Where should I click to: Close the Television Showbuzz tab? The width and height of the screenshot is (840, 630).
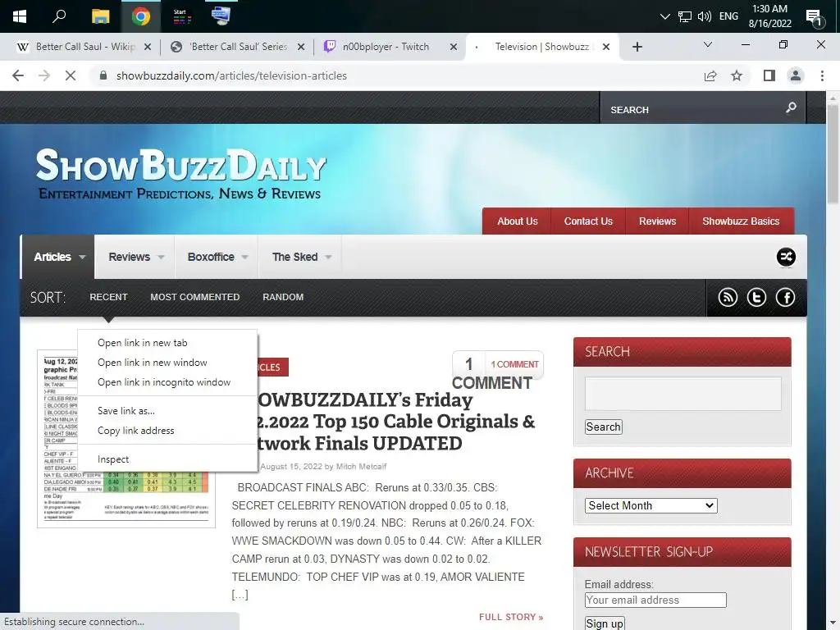tap(606, 47)
